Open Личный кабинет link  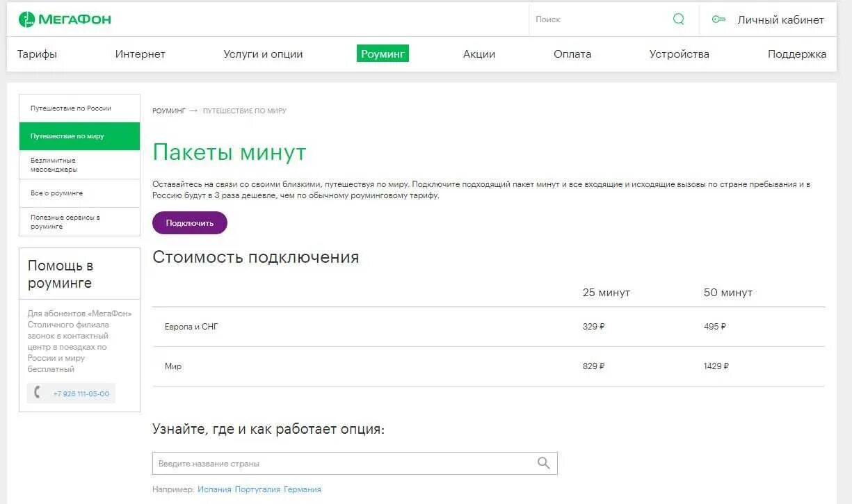[780, 20]
